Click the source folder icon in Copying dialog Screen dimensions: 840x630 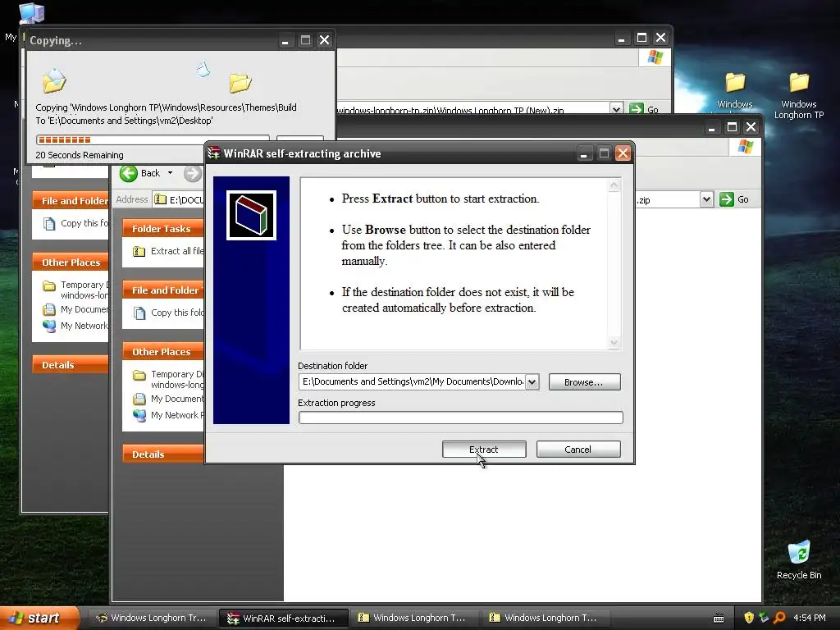[54, 81]
